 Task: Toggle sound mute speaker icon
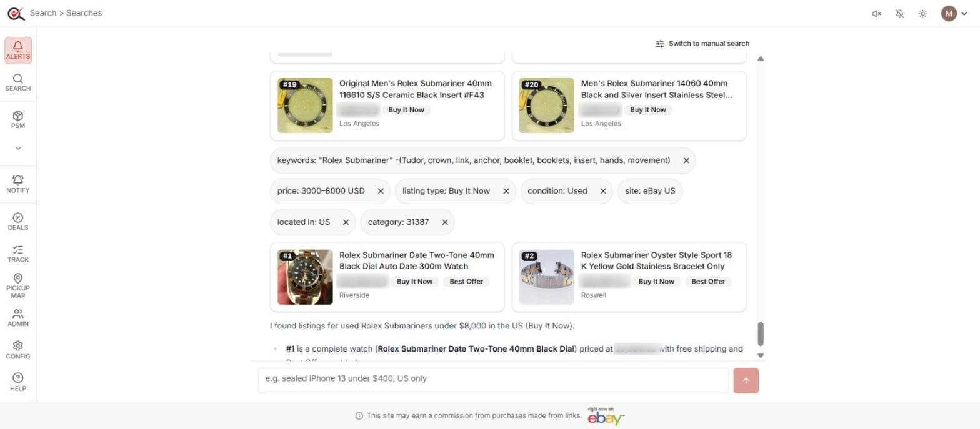click(x=876, y=14)
